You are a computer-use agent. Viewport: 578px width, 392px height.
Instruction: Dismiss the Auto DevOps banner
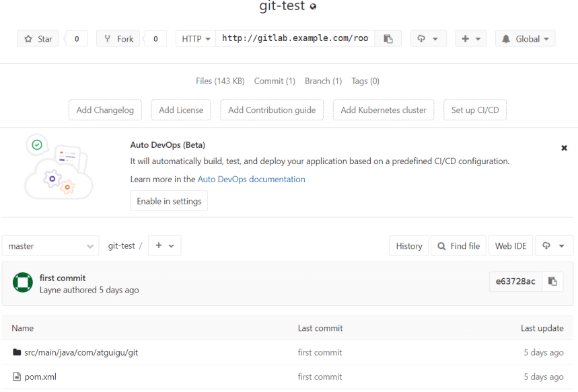[x=564, y=148]
